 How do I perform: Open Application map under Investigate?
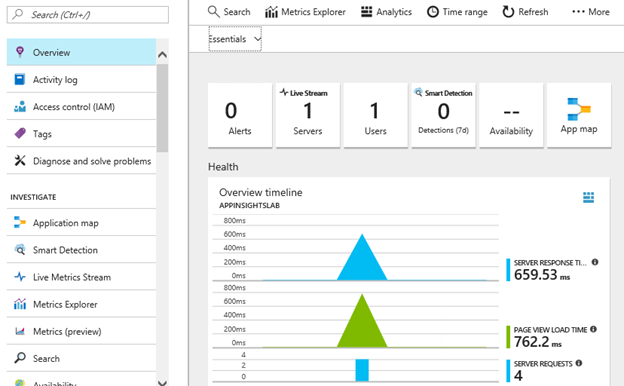pos(81,222)
